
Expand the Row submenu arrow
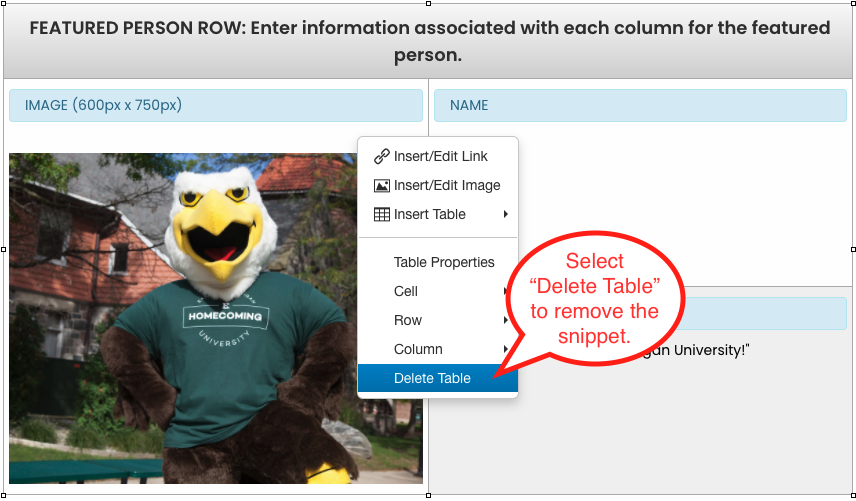(506, 320)
